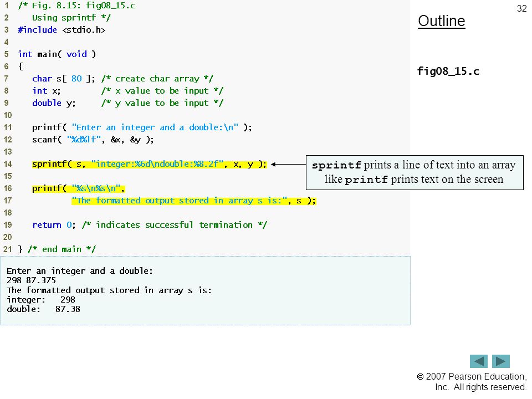The image size is (532, 399).
Task: Select 'char s[ 80 ];' declaration line
Action: pos(63,79)
